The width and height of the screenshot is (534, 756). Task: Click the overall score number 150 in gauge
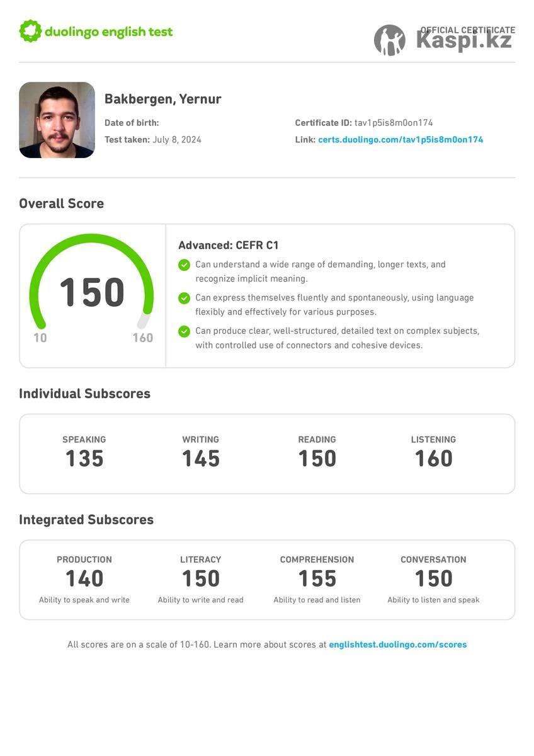[x=92, y=293]
